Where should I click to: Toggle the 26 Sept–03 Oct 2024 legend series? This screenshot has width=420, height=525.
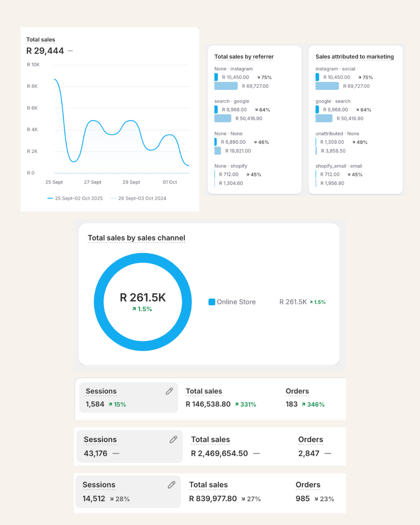tap(138, 198)
